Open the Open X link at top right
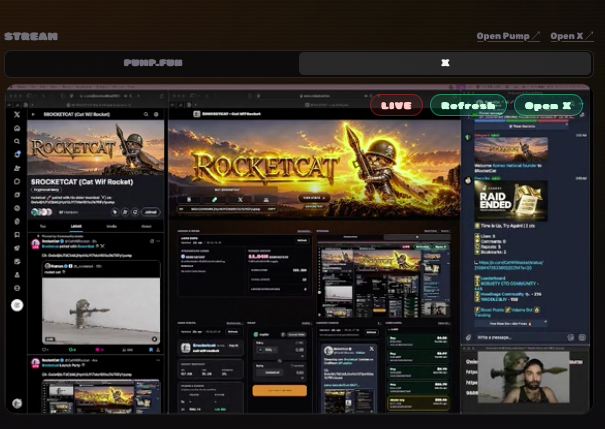This screenshot has width=605, height=429. 571,36
